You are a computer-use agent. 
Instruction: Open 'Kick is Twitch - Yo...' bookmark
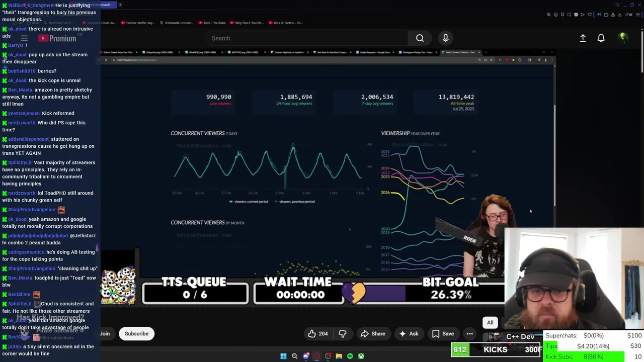pos(286,23)
